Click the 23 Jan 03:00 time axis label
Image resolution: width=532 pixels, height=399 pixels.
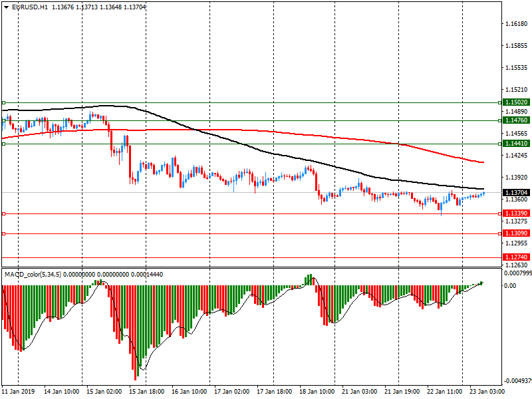(x=487, y=391)
